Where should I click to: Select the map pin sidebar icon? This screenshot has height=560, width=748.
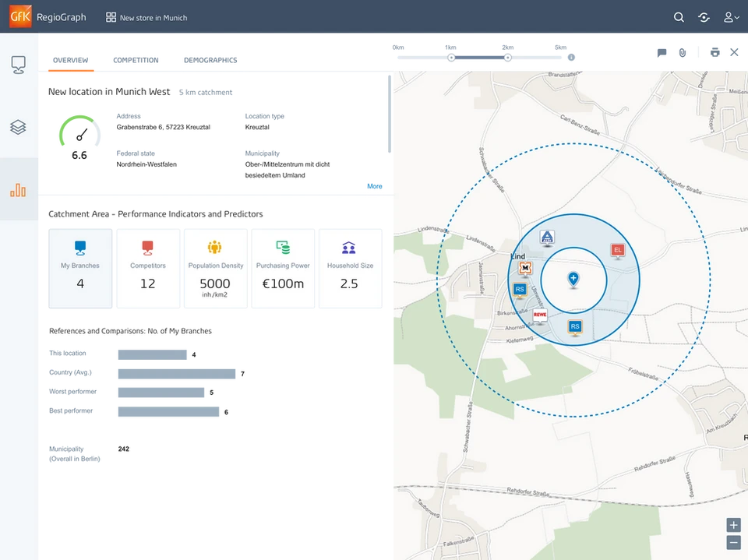pyautogui.click(x=18, y=65)
